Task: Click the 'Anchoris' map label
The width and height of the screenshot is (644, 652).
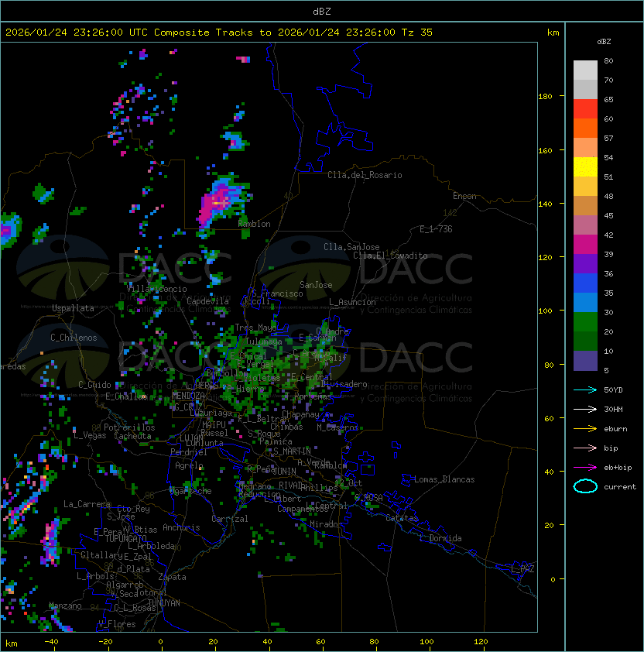Action: pyautogui.click(x=181, y=527)
